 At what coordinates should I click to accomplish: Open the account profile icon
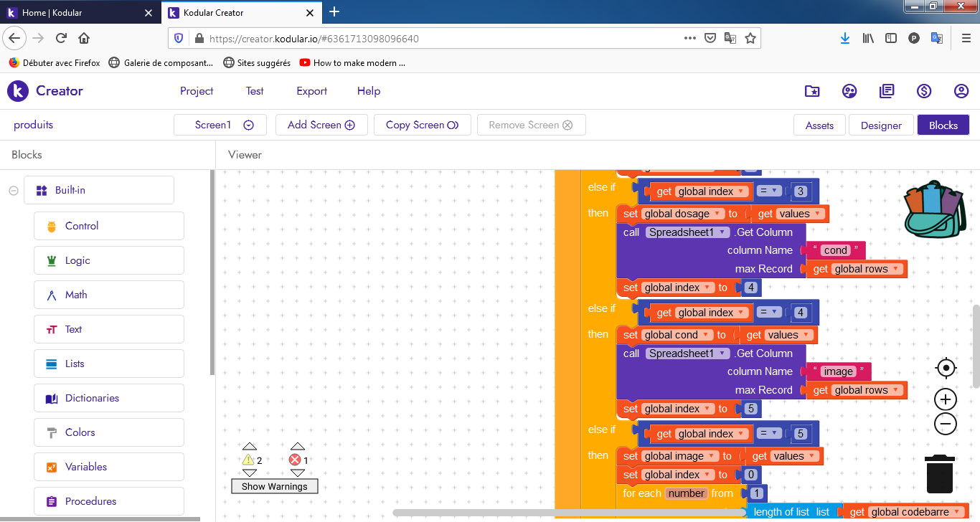[x=961, y=91]
